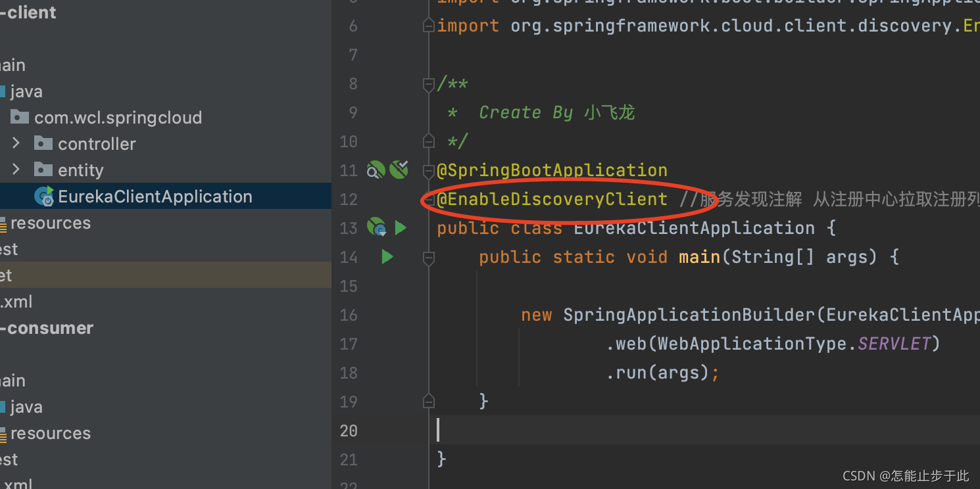The image size is (980, 489).
Task: Click the comment end fold marker on line 10
Action: (x=429, y=141)
